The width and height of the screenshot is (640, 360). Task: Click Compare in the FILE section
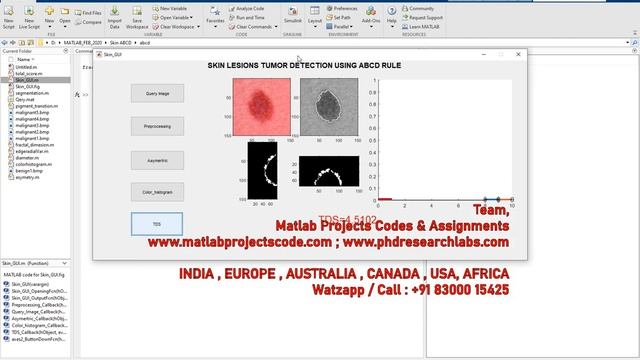(88, 22)
